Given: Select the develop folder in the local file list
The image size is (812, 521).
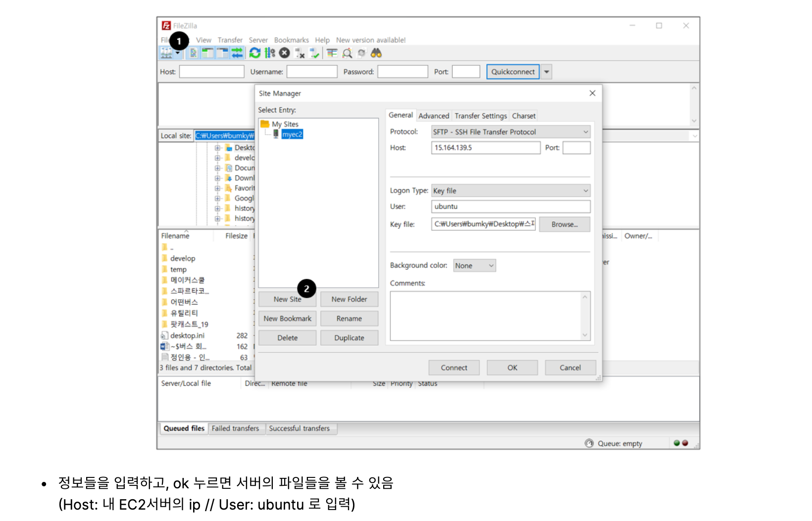Looking at the screenshot, I should click(183, 259).
